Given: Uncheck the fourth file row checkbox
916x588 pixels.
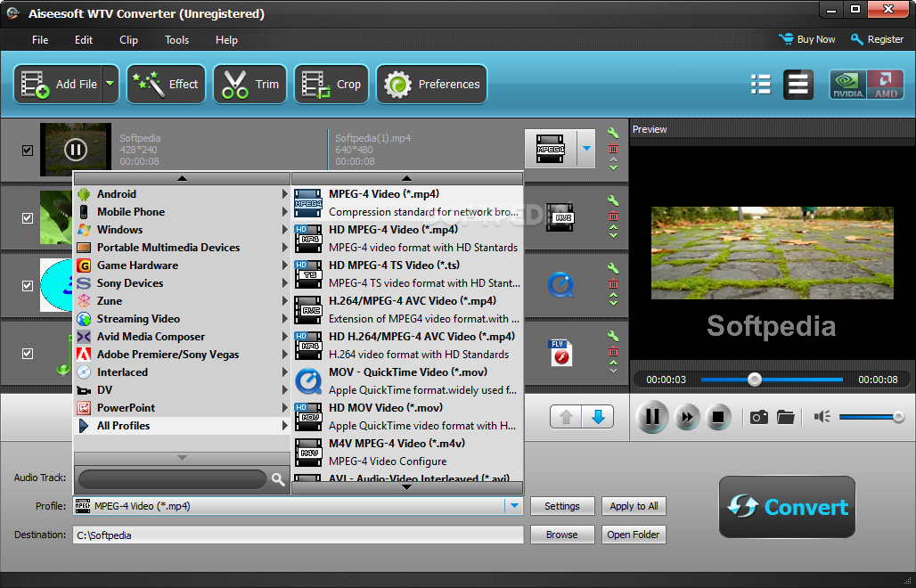Looking at the screenshot, I should [x=28, y=354].
